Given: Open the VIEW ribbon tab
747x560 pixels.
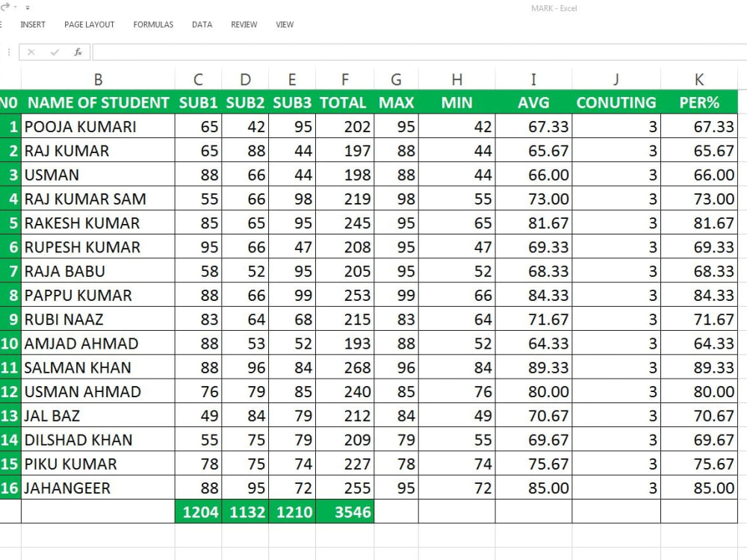Looking at the screenshot, I should (285, 25).
